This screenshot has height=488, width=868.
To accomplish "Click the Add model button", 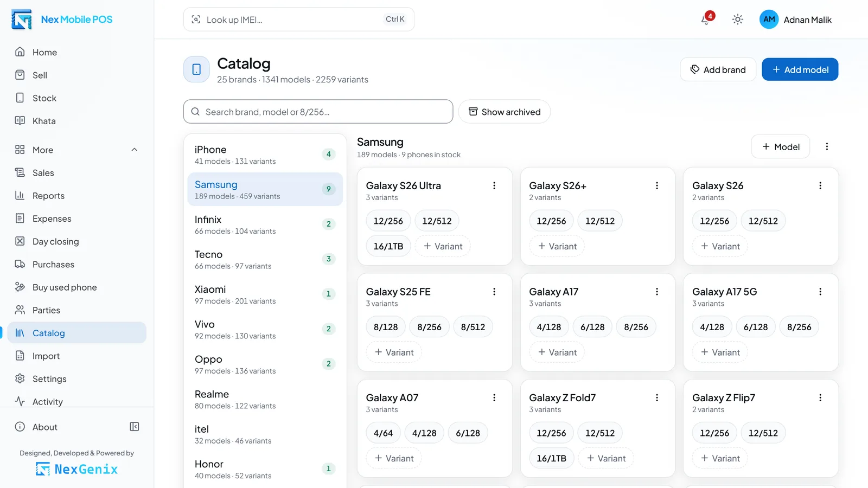I will (800, 69).
